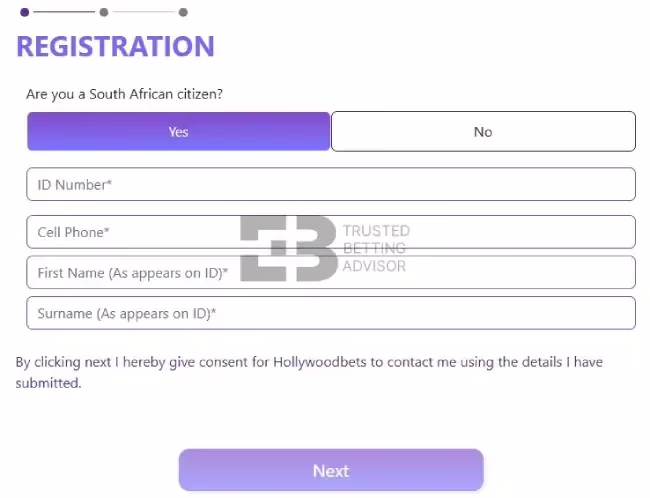Focus the ID Number field
Screen dimensions: 650x498
tap(331, 185)
